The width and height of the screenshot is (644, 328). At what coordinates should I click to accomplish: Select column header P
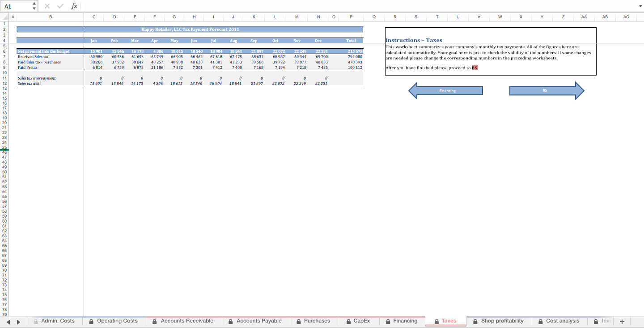pos(351,17)
